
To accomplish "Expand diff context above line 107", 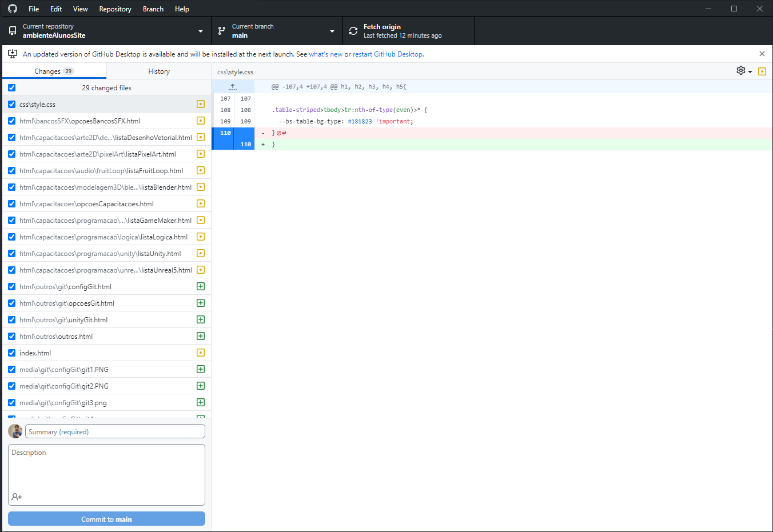I will click(x=233, y=87).
